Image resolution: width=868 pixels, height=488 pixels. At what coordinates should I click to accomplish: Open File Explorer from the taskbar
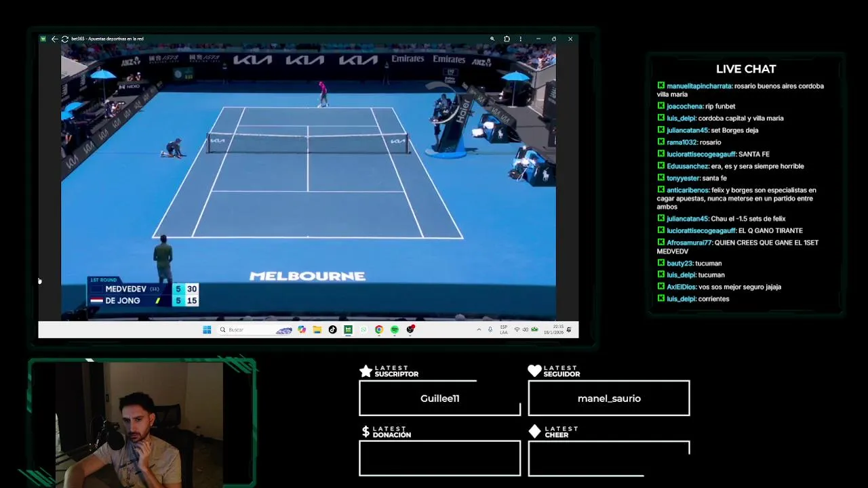317,329
